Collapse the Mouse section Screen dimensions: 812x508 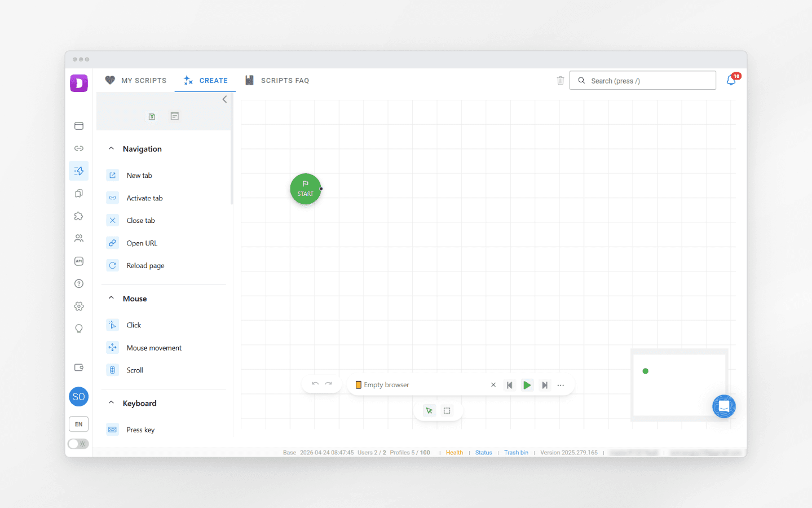[111, 299]
